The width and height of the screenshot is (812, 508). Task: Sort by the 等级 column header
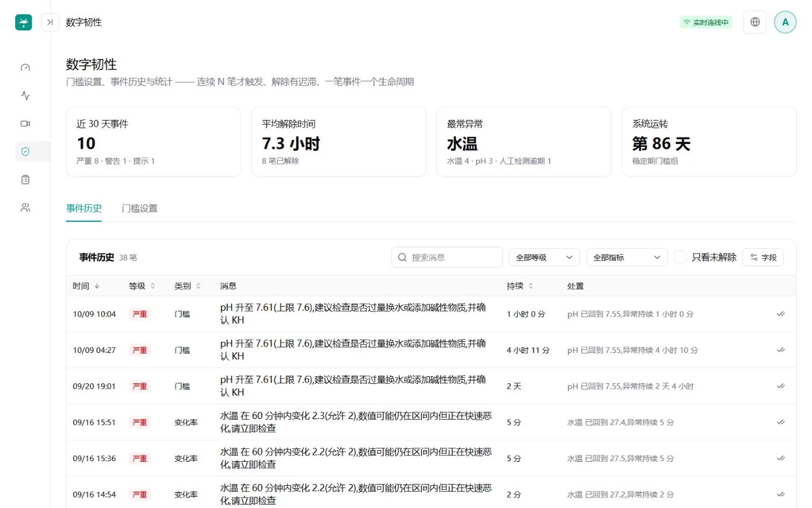[142, 286]
